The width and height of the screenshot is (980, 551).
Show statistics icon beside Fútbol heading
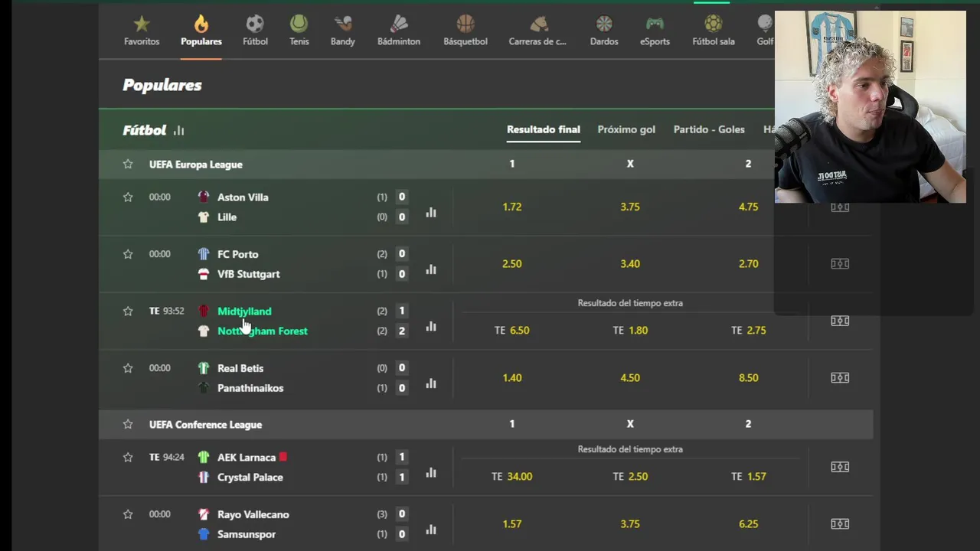point(178,131)
